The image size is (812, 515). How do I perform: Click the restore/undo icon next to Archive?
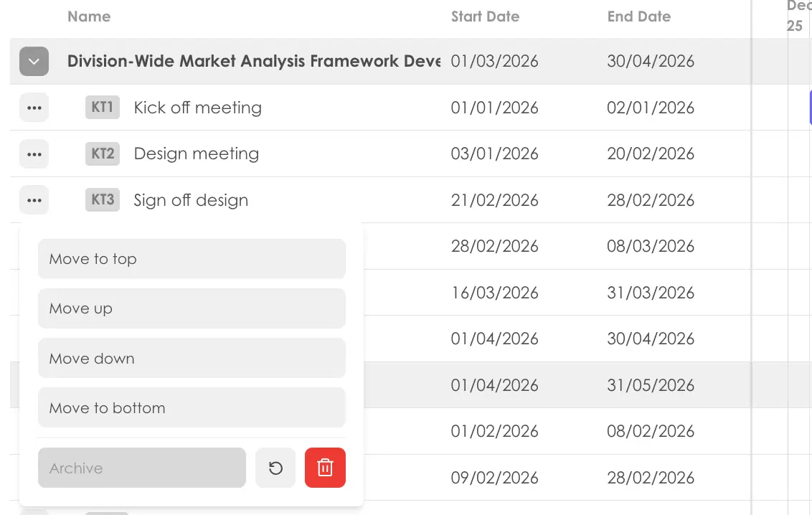[x=275, y=467]
